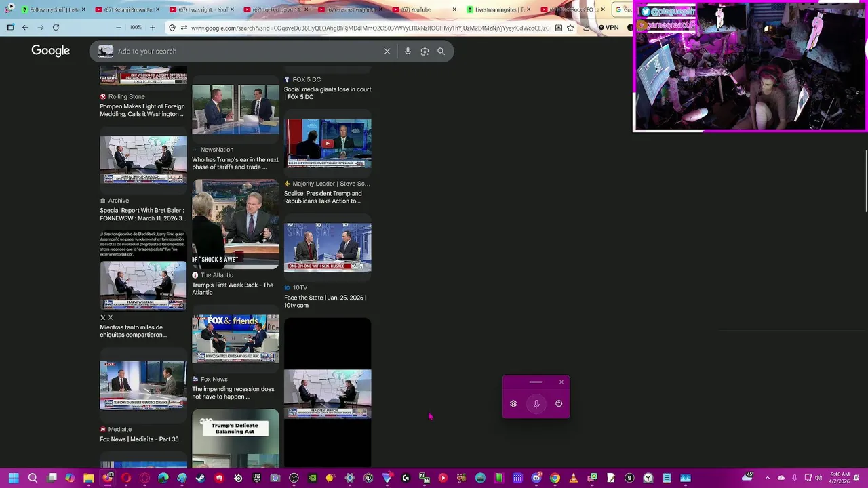Open the Windows Start menu
Viewport: 868px width, 488px height.
(13, 478)
